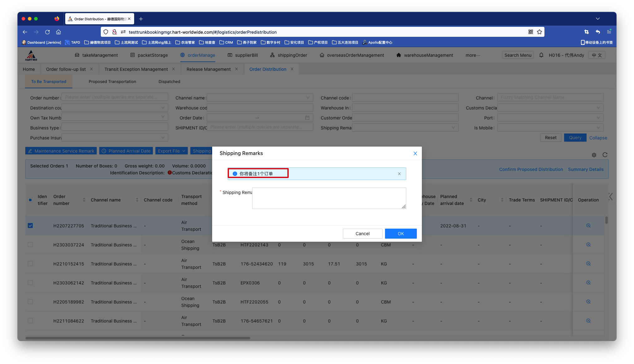
Task: Click the browser bookmark star icon
Action: click(539, 32)
